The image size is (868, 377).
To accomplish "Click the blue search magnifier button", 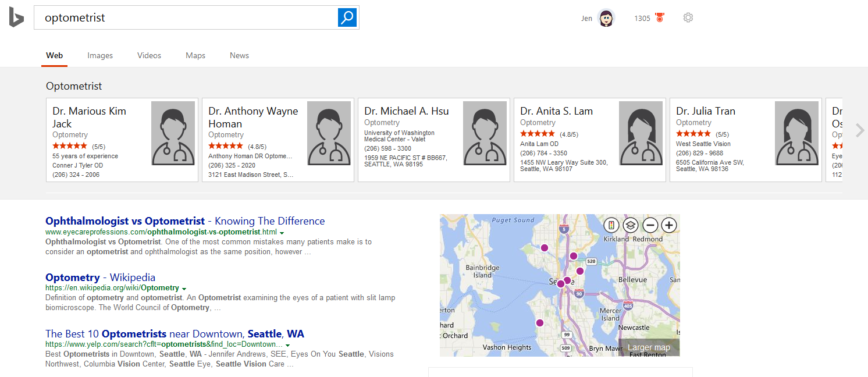I will tap(347, 17).
